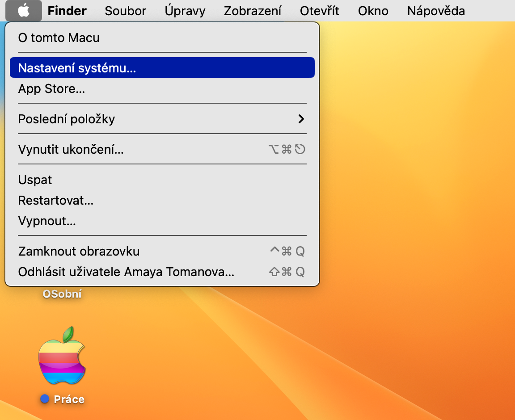Select the rainbow Apple icon named Práce
The width and height of the screenshot is (515, 420).
coord(62,357)
